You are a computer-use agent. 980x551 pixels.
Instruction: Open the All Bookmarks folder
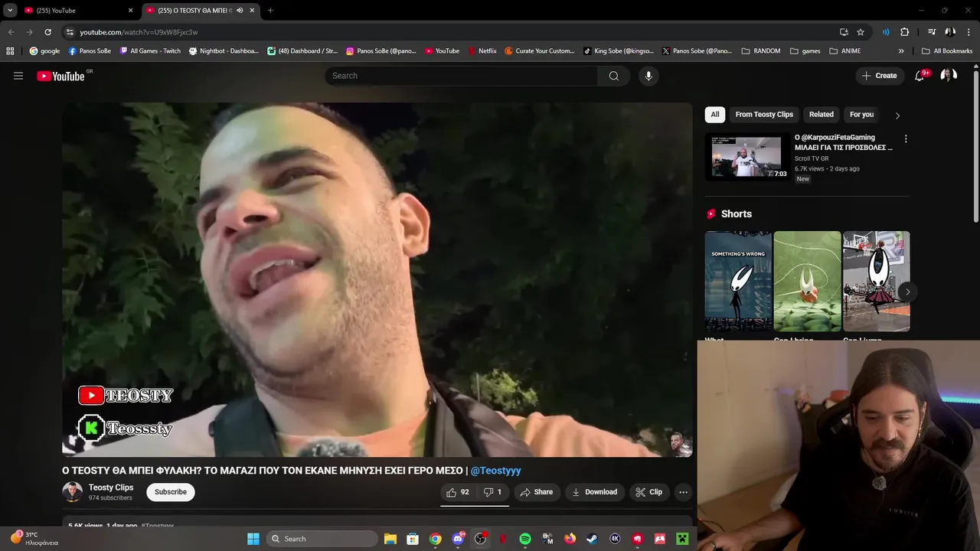click(947, 51)
